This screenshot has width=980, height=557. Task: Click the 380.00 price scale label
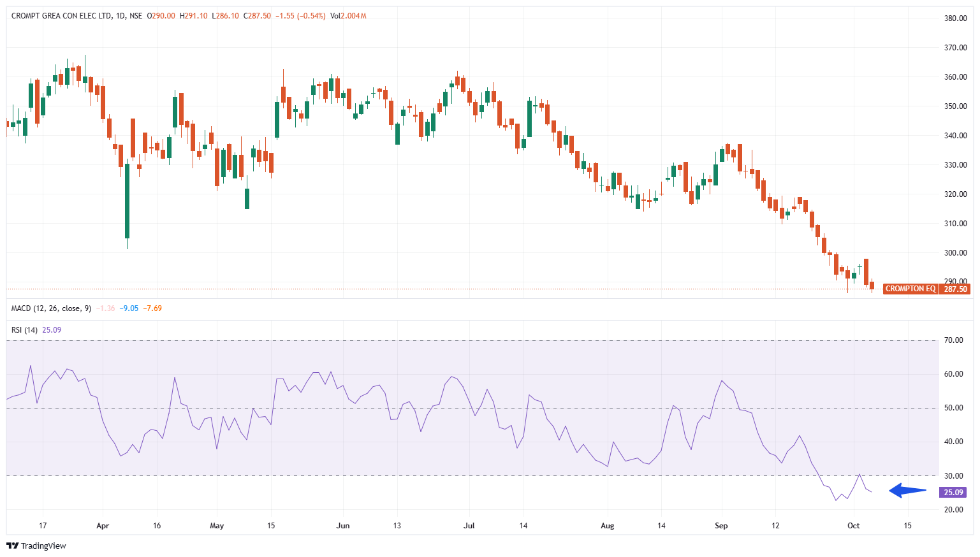[955, 18]
